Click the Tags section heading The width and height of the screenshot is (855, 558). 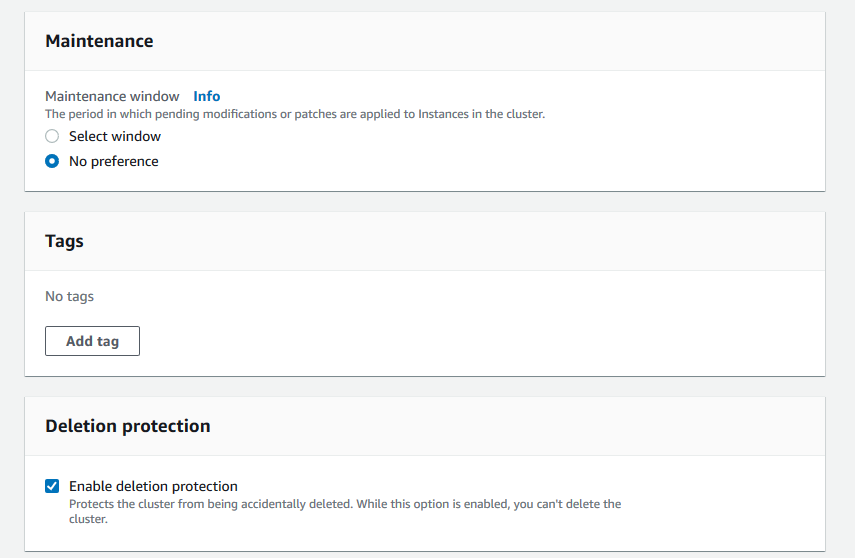(64, 241)
